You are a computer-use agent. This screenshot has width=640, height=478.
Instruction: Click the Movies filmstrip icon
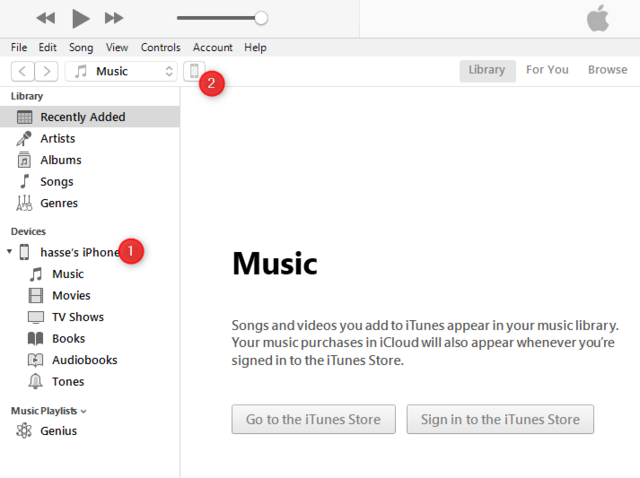coord(36,296)
